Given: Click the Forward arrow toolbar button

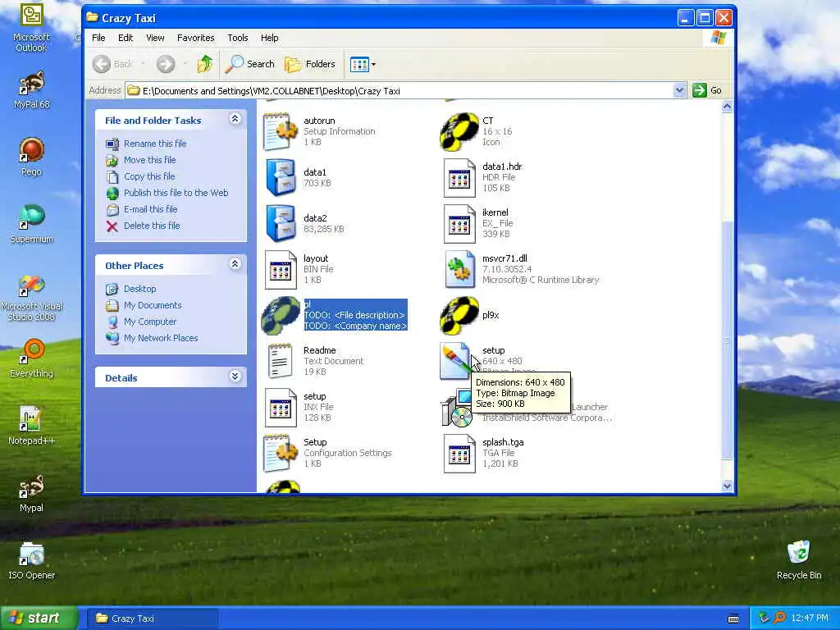Looking at the screenshot, I should pyautogui.click(x=166, y=64).
